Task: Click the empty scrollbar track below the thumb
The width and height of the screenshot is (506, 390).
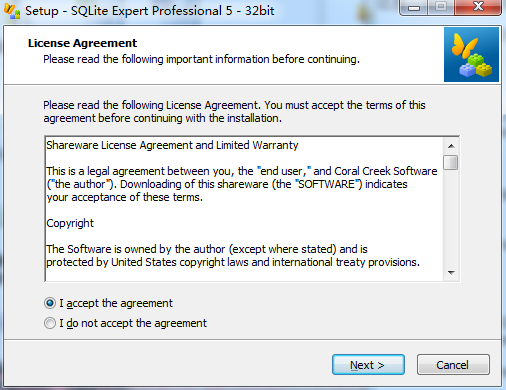Action: [451, 218]
